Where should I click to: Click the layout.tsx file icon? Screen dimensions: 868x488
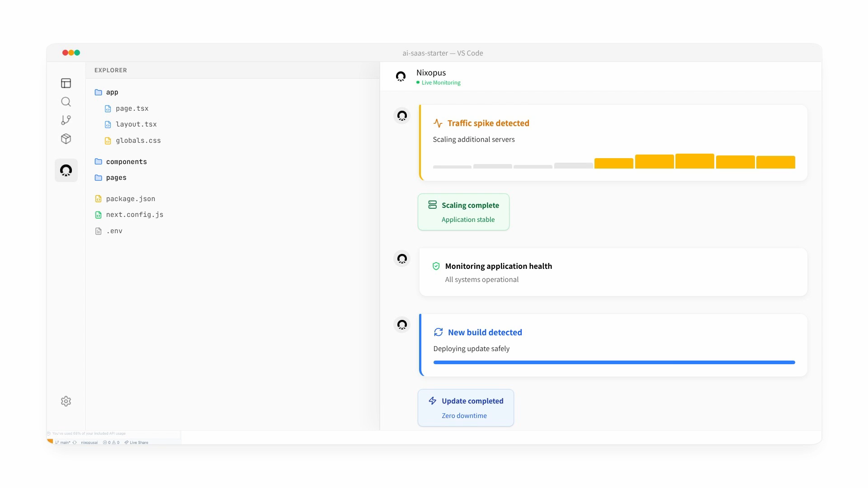[108, 125]
